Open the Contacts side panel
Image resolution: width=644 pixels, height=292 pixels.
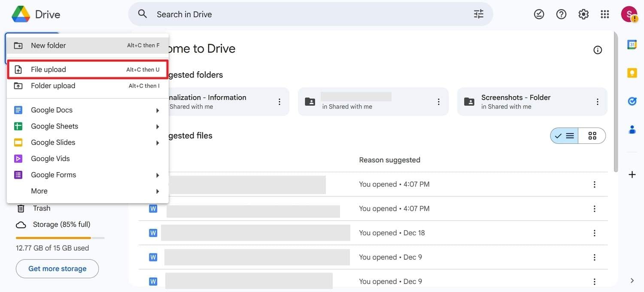point(632,129)
